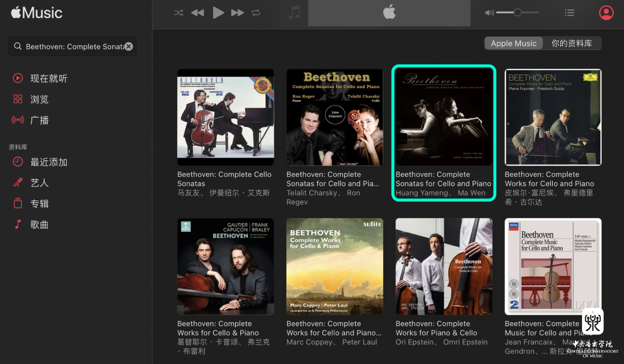Open 艺人 artists in library

40,183
